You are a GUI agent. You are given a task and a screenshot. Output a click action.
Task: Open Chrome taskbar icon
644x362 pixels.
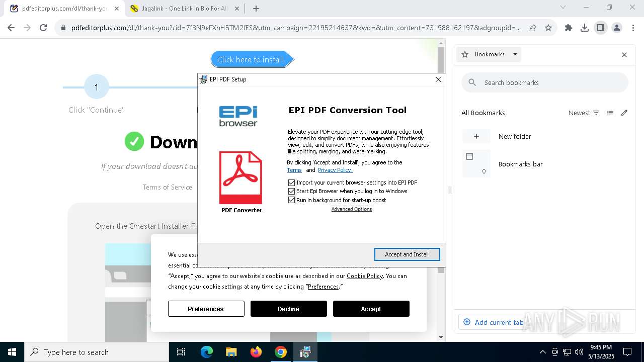(281, 352)
